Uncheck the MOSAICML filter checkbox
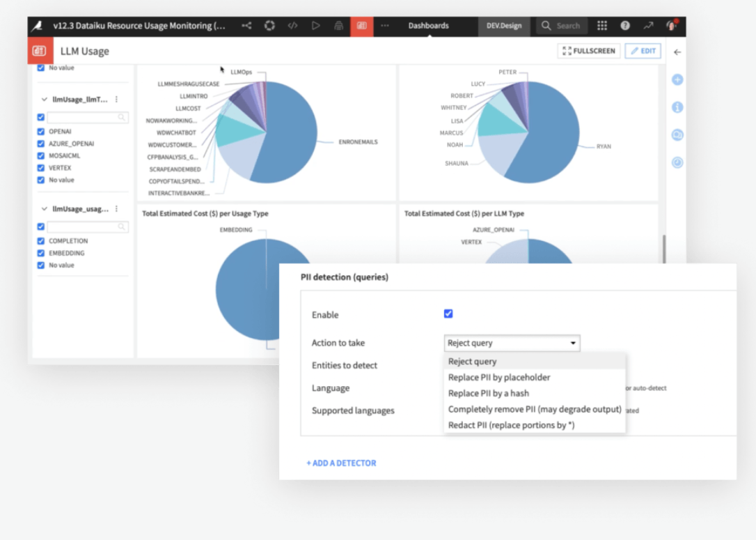The width and height of the screenshot is (756, 540). click(x=41, y=155)
